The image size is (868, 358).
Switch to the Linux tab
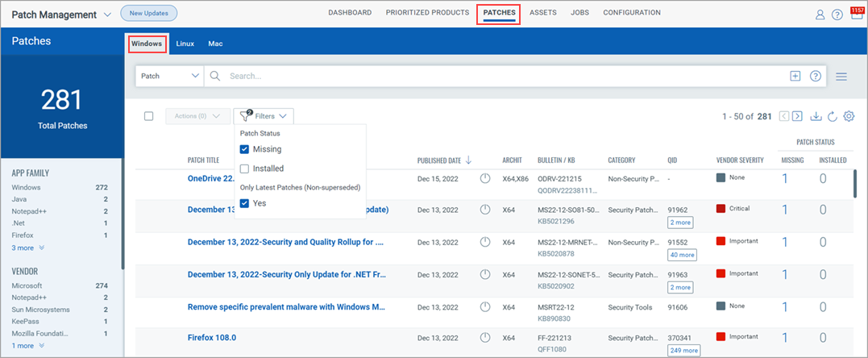[185, 44]
